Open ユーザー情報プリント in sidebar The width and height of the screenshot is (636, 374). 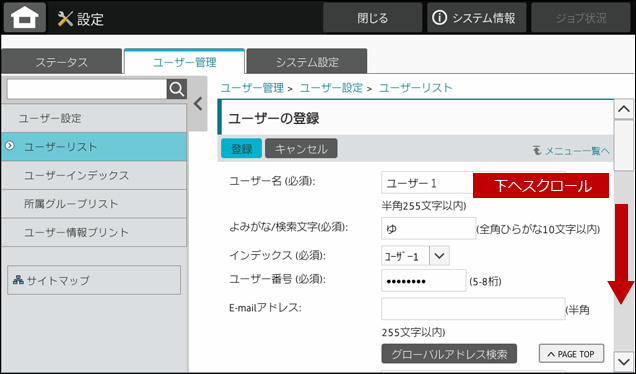94,232
